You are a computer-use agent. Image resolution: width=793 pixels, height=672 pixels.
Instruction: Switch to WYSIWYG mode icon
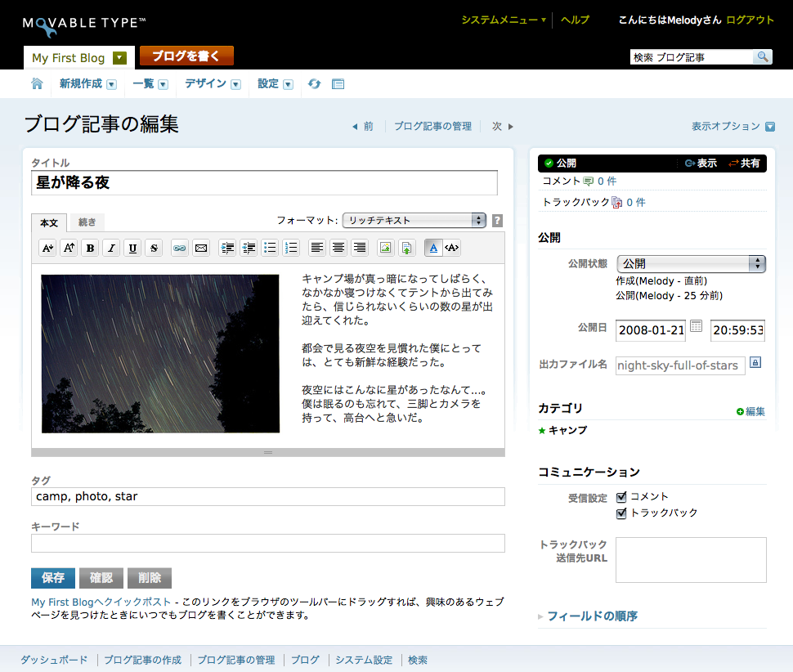[x=433, y=248]
